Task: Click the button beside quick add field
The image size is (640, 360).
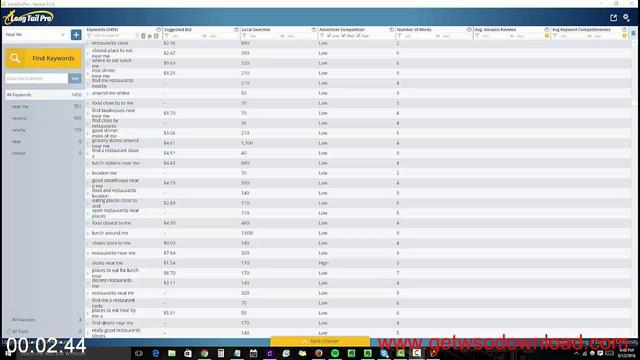Action: (75, 78)
